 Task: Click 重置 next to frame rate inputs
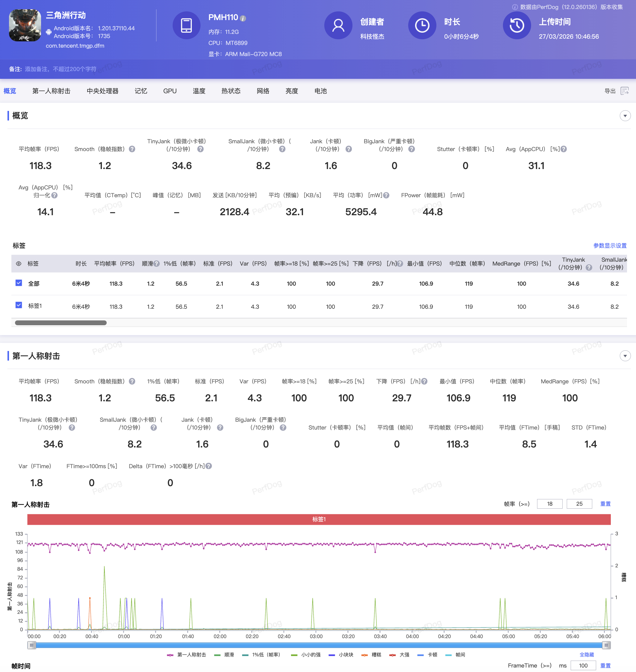pos(605,504)
